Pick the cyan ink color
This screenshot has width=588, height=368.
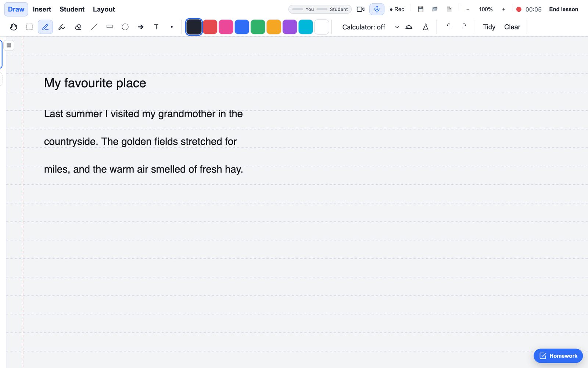point(306,27)
